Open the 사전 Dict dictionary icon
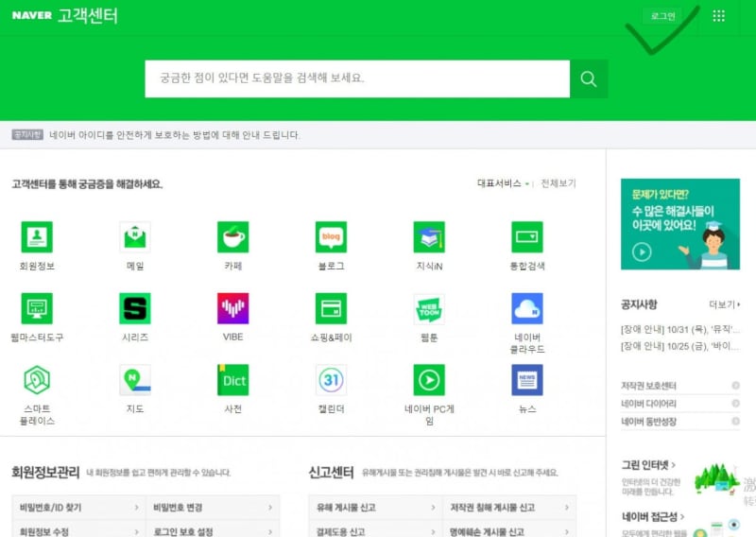This screenshot has width=756, height=537. coord(232,380)
